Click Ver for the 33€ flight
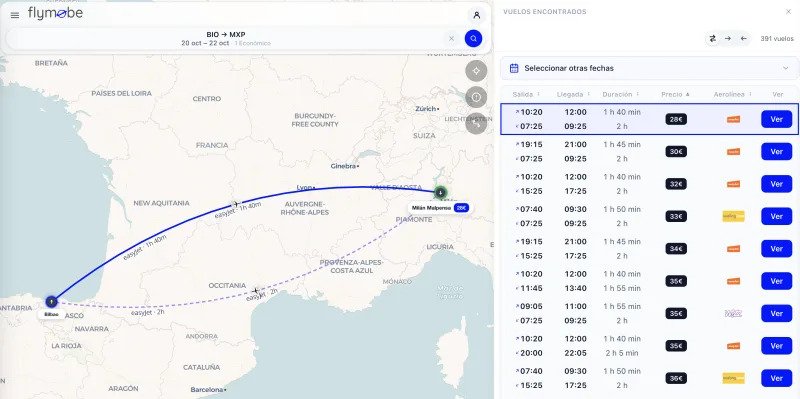 777,216
